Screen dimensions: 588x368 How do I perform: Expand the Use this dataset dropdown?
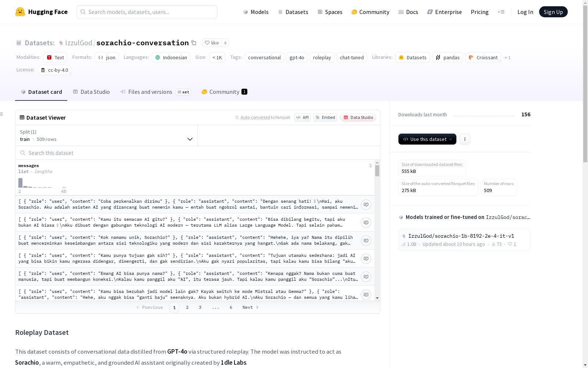[x=427, y=139]
